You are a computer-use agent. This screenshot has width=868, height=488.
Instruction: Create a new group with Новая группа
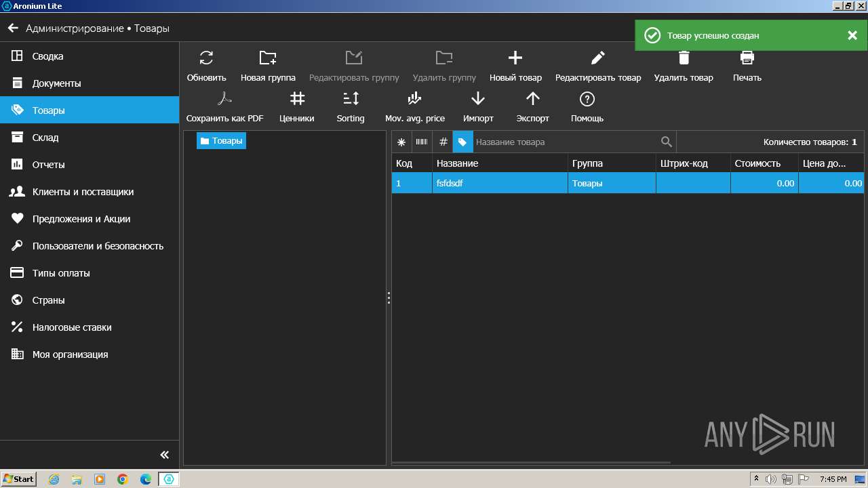tap(268, 66)
